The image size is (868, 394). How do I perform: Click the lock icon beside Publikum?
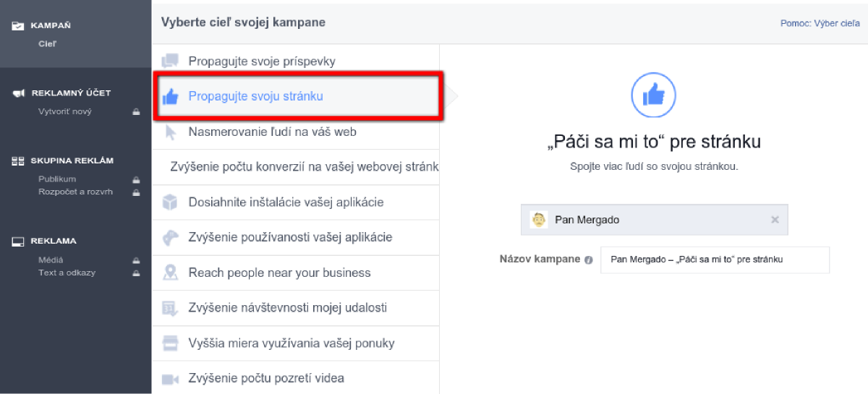pos(135,179)
